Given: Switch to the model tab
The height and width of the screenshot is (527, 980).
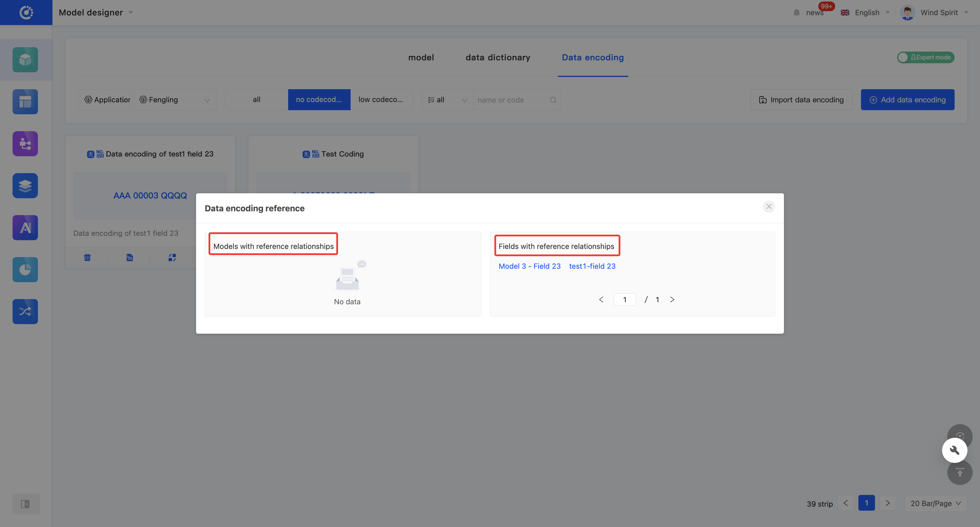Looking at the screenshot, I should point(421,57).
